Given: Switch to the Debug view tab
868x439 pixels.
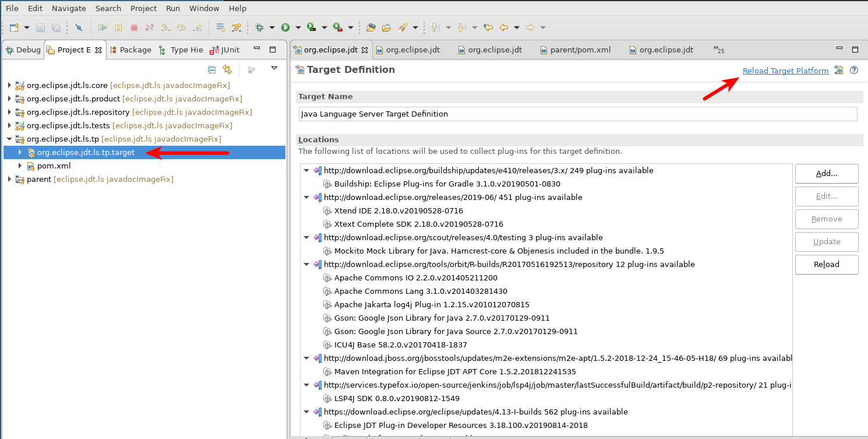Looking at the screenshot, I should (23, 50).
